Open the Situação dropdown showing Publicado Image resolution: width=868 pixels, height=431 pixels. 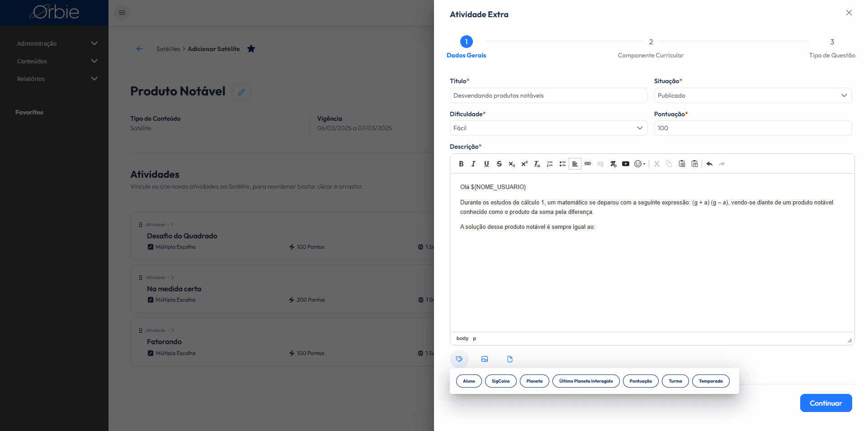(753, 95)
